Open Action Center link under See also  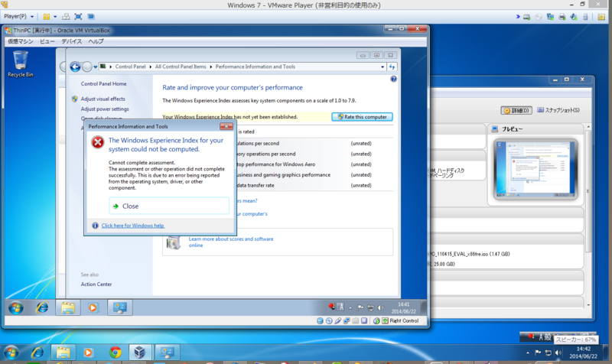click(x=96, y=284)
